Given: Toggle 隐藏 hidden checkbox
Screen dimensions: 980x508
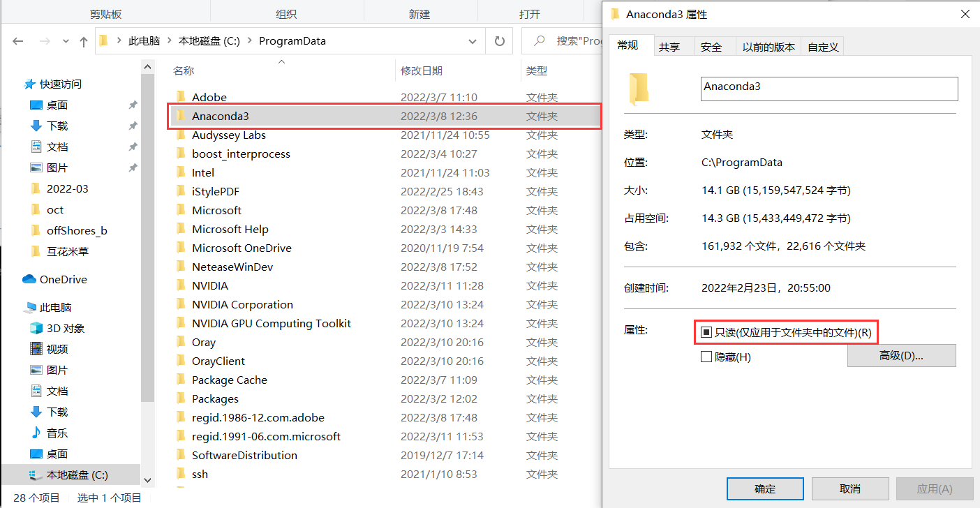Looking at the screenshot, I should coord(706,357).
